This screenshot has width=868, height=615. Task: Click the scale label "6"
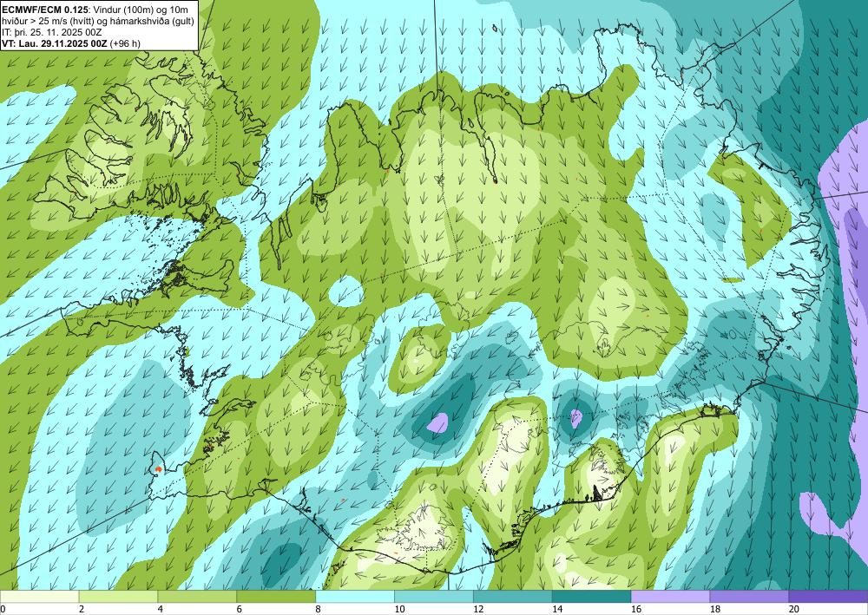pos(240,609)
